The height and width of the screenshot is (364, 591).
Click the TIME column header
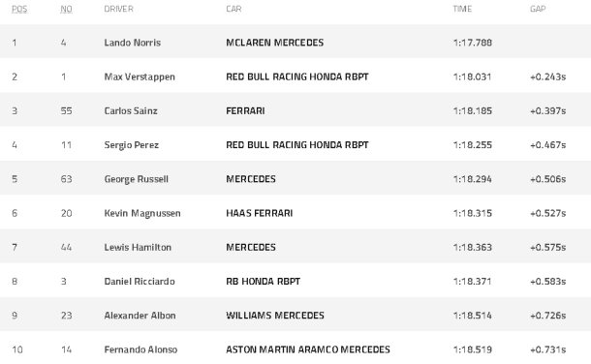pyautogui.click(x=462, y=9)
